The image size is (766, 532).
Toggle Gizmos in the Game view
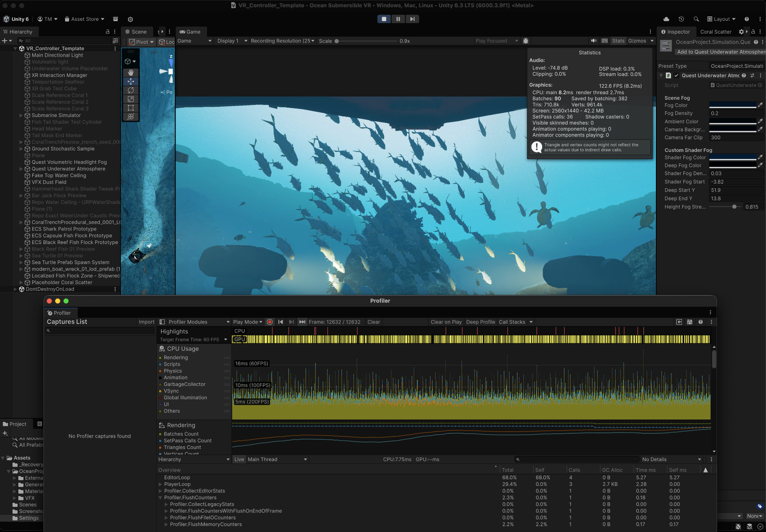tap(637, 41)
